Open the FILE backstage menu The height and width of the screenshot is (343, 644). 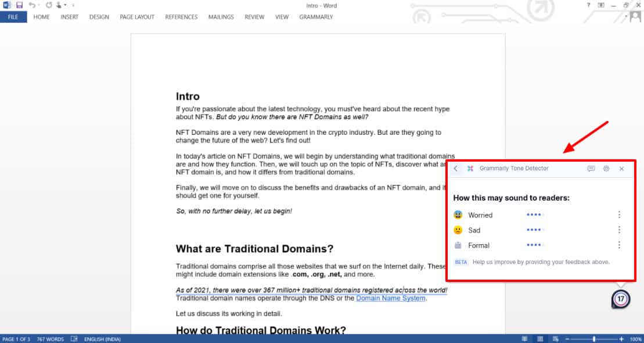(13, 17)
